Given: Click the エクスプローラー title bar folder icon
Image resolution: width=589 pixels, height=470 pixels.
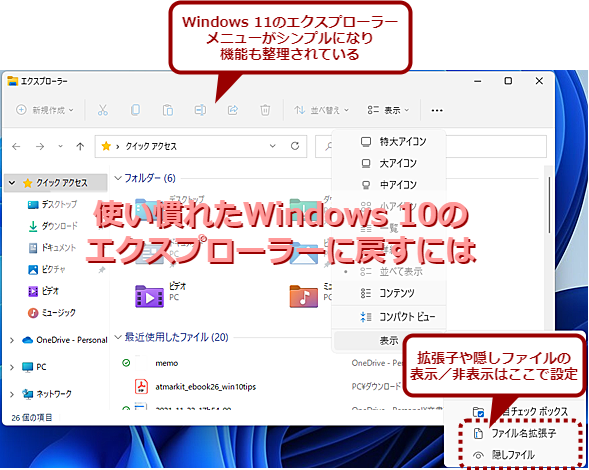Looking at the screenshot, I should coord(12,81).
